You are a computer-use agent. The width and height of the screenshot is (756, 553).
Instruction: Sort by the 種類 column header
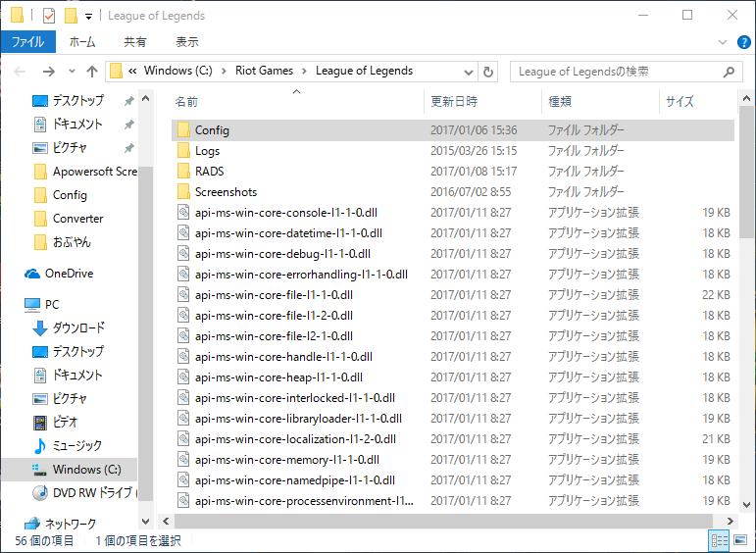pos(600,101)
